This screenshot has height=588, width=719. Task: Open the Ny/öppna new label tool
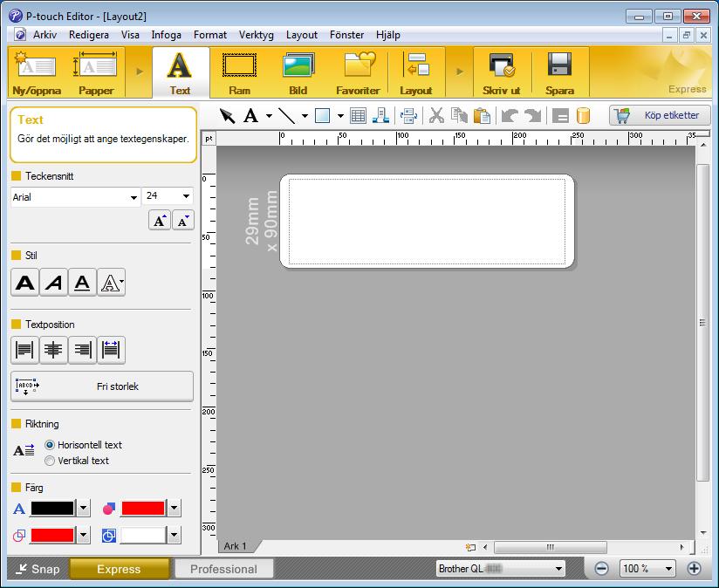37,72
